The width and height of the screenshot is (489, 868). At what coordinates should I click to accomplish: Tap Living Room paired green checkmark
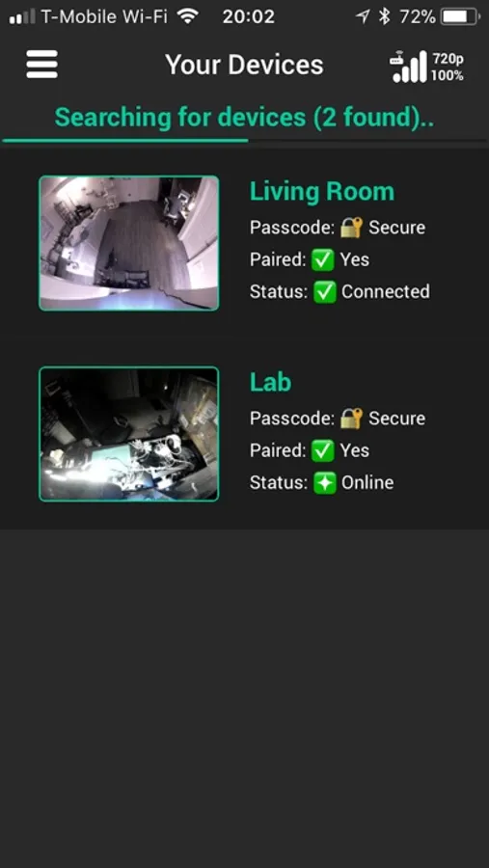point(323,259)
